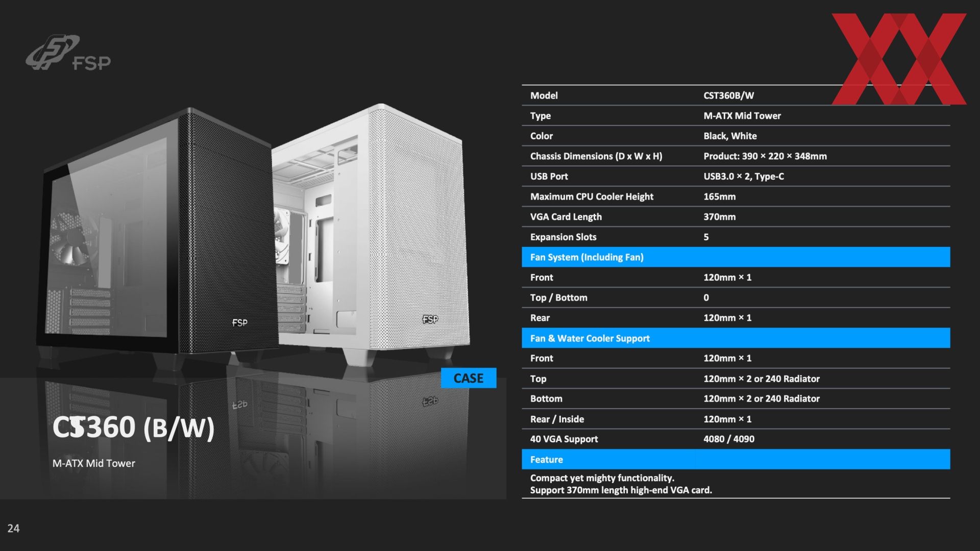This screenshot has width=980, height=551.
Task: Click the Top / Bottom value 0
Action: pos(706,297)
